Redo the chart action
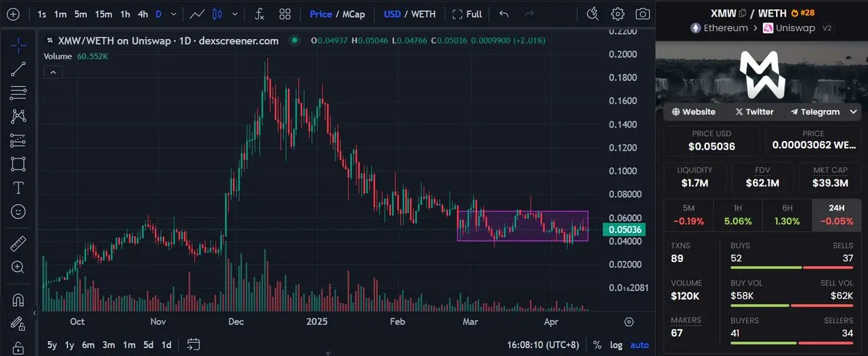The width and height of the screenshot is (868, 356). [528, 14]
